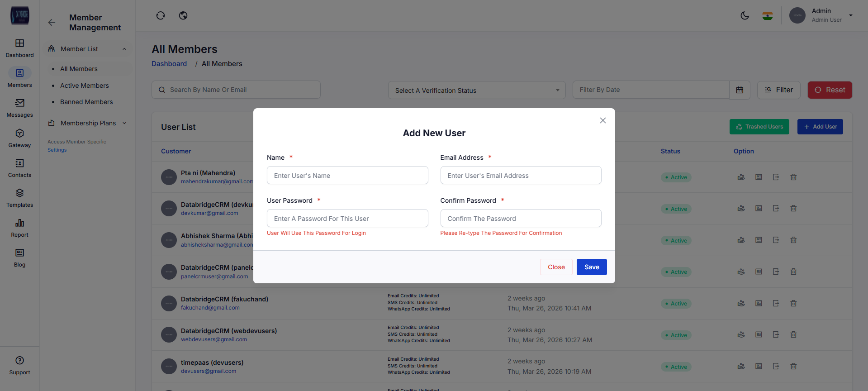Click the calendar icon beside Filter By Date
The width and height of the screenshot is (868, 391).
[x=740, y=90]
